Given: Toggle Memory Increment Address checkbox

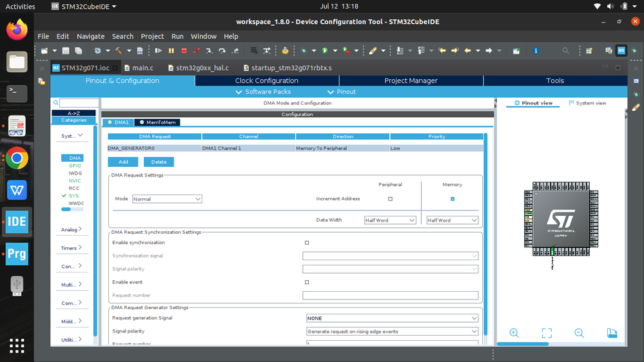Looking at the screenshot, I should tap(453, 199).
